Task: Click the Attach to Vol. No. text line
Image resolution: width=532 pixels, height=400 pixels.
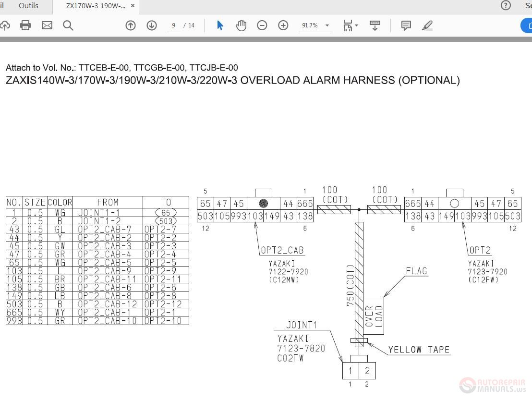Action: pos(122,68)
